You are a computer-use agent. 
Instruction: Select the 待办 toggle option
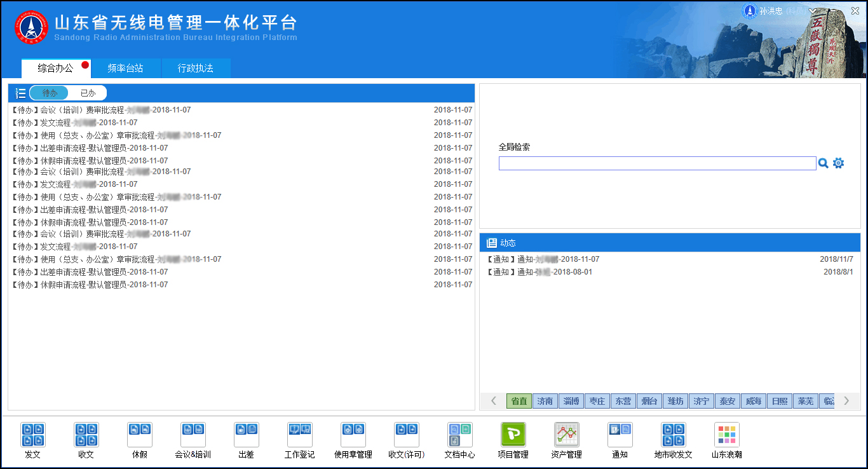[x=50, y=93]
